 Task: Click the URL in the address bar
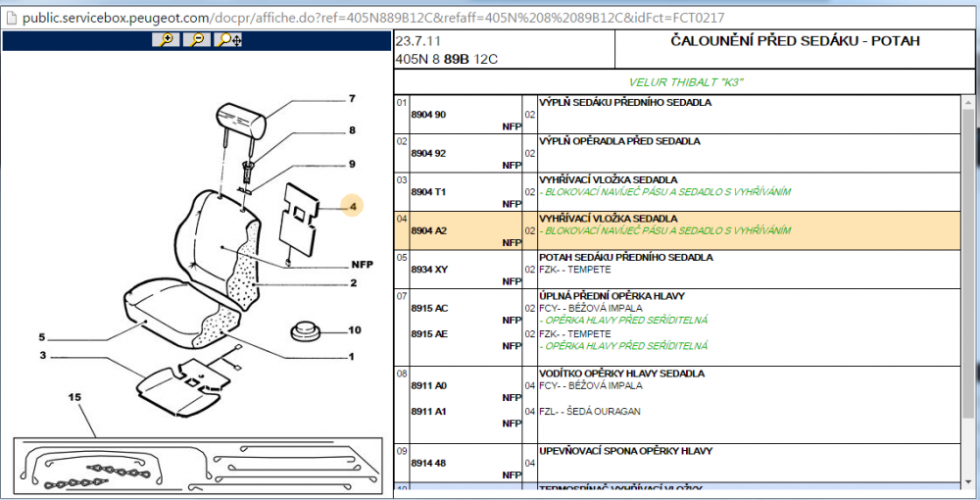click(373, 18)
